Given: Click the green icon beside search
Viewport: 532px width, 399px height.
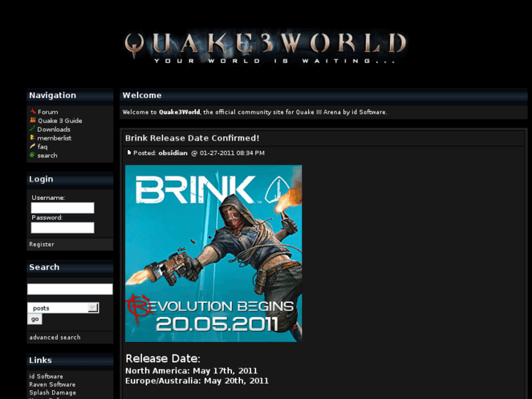Looking at the screenshot, I should (x=32, y=155).
